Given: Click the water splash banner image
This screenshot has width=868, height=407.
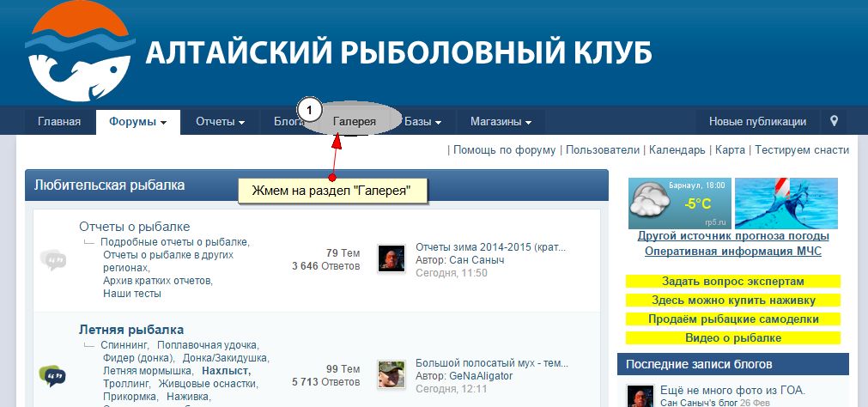Looking at the screenshot, I should 786,203.
